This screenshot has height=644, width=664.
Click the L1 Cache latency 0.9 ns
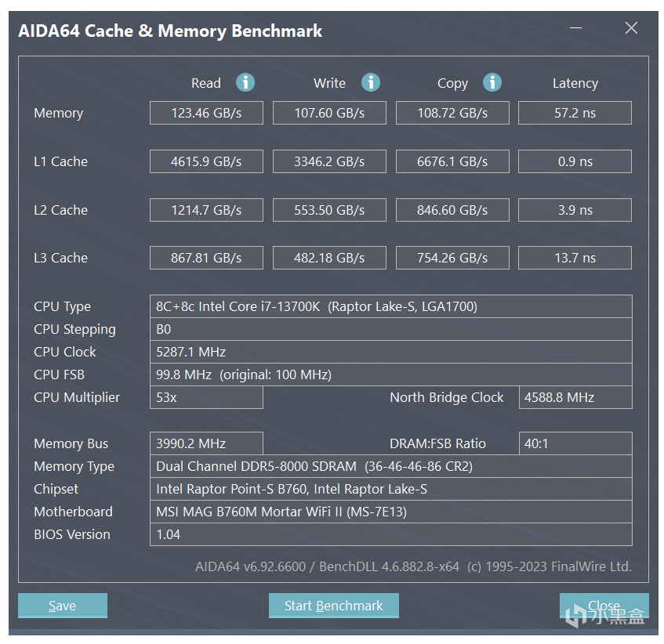(575, 161)
